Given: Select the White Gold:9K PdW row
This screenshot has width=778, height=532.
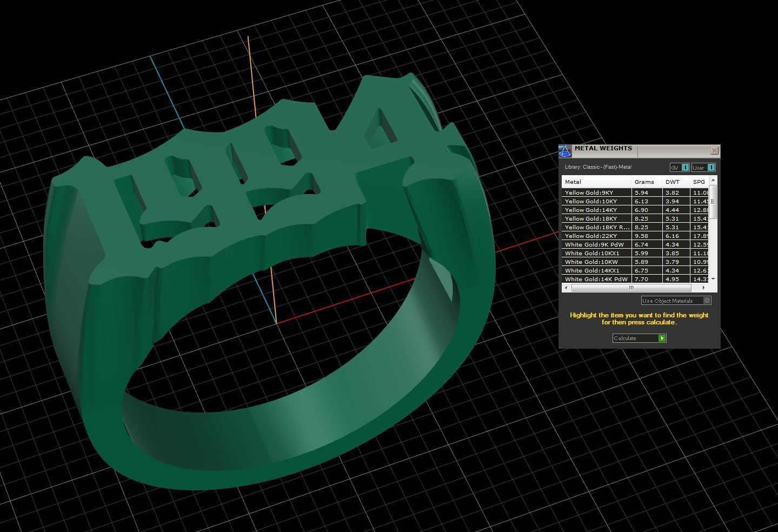Looking at the screenshot, I should point(635,244).
